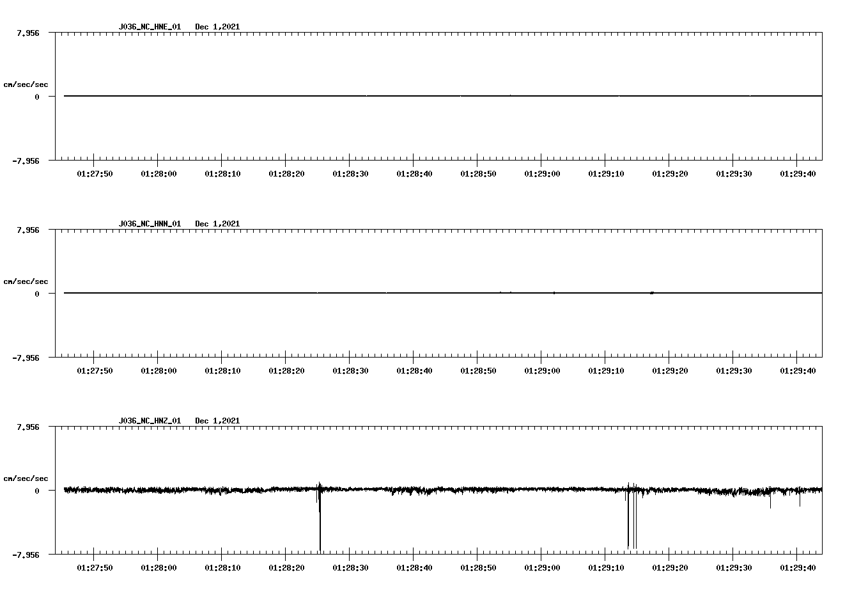Click the 01:29:20 time label on HNN plot

[x=670, y=371]
